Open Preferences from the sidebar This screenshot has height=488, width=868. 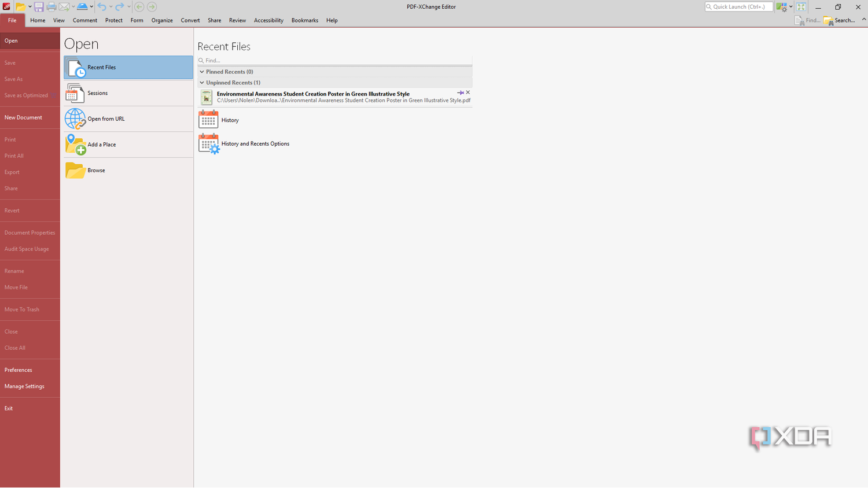pos(18,369)
